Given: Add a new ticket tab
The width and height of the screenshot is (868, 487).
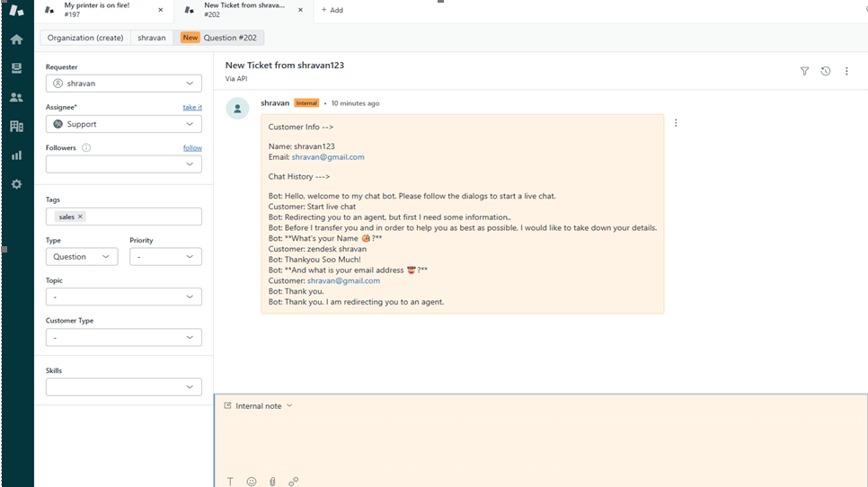Looking at the screenshot, I should coord(332,10).
